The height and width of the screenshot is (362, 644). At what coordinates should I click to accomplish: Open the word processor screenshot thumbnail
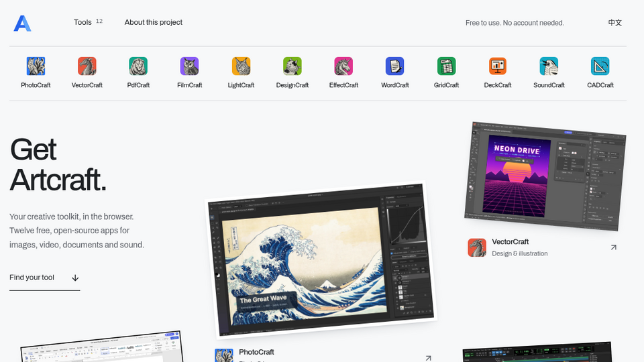click(102, 347)
